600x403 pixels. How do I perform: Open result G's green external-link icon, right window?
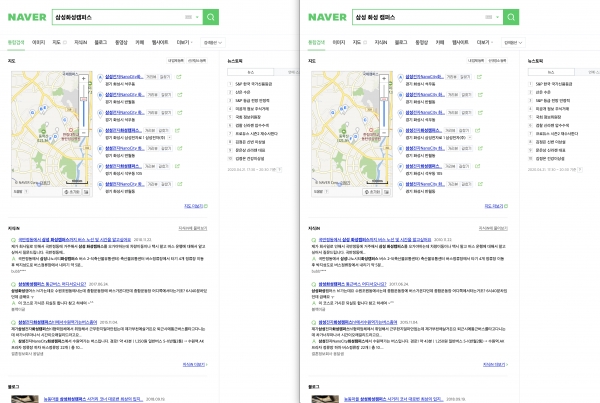tap(480, 184)
